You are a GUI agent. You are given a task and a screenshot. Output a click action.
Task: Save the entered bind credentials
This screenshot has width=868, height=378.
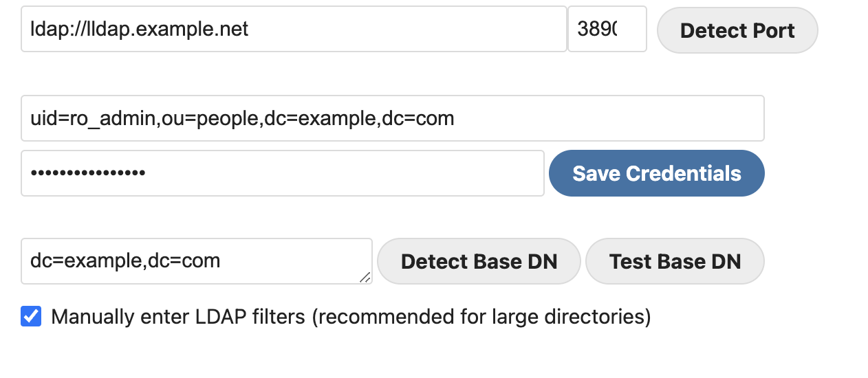tap(656, 173)
